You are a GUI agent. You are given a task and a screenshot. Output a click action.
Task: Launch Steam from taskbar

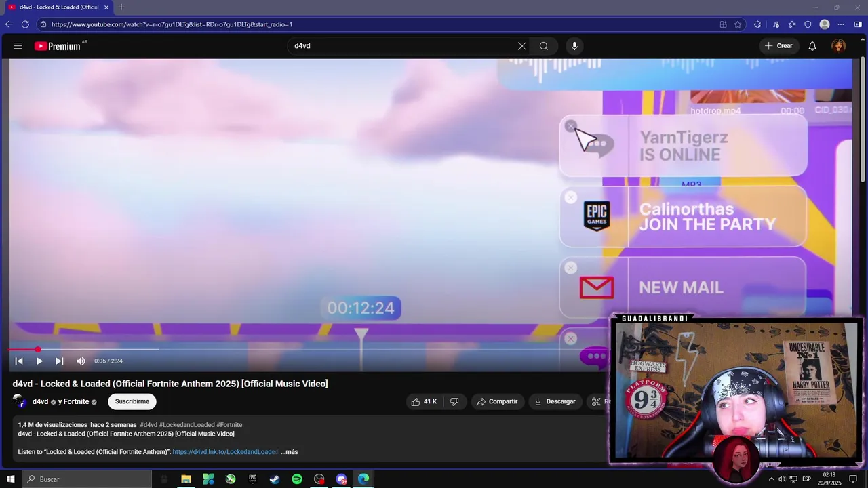[x=275, y=479]
